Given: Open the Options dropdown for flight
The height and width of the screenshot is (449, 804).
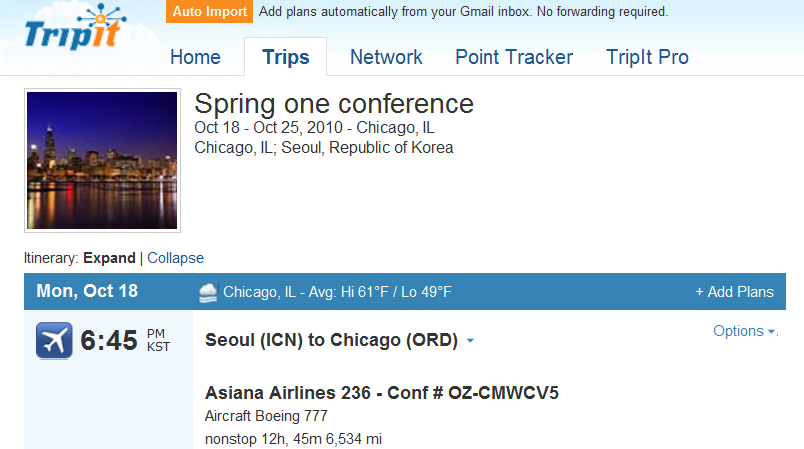Looking at the screenshot, I should tap(745, 331).
